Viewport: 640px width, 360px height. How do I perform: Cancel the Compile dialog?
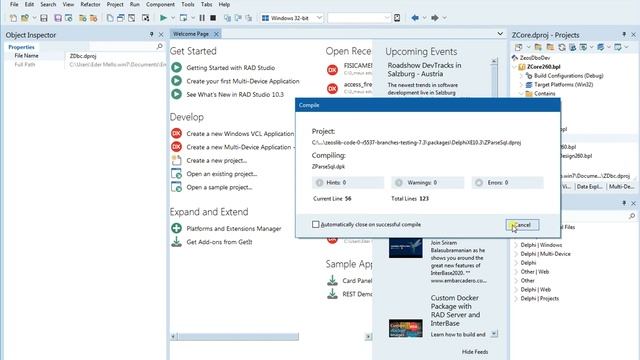pyautogui.click(x=522, y=225)
